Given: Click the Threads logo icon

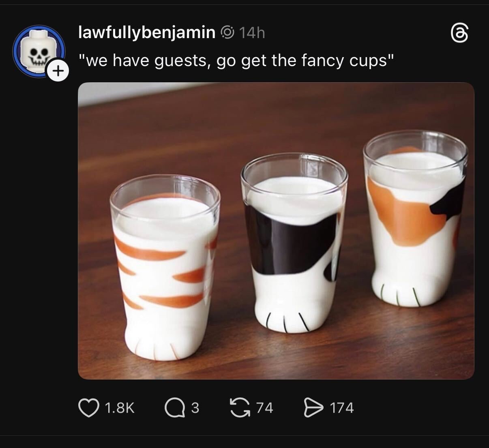Looking at the screenshot, I should click(460, 33).
